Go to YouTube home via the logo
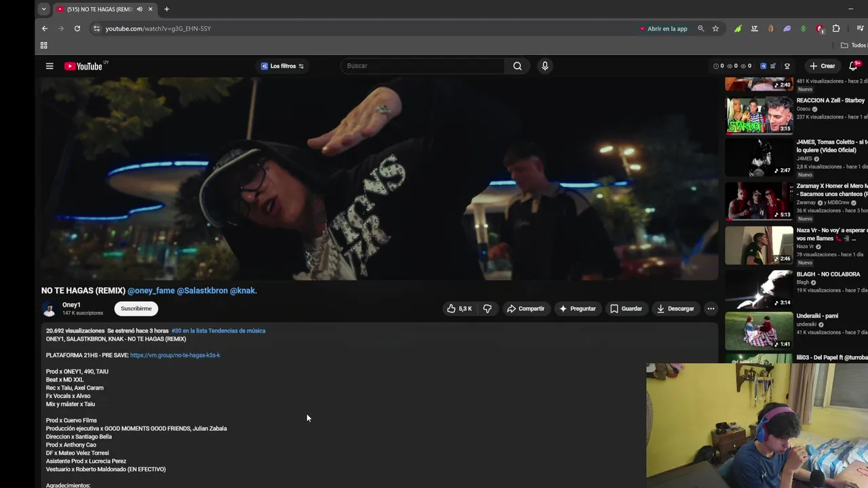This screenshot has width=868, height=488. pyautogui.click(x=83, y=66)
